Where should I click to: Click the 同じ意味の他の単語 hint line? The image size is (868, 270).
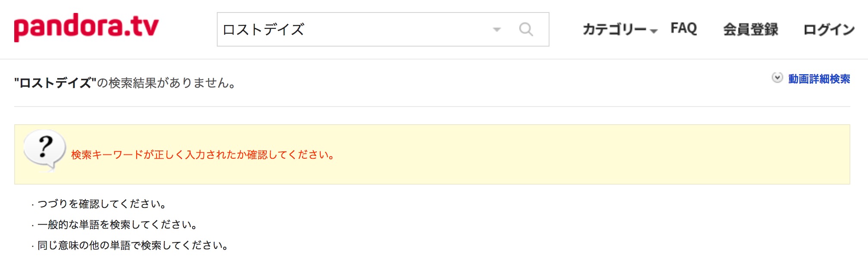(x=133, y=245)
